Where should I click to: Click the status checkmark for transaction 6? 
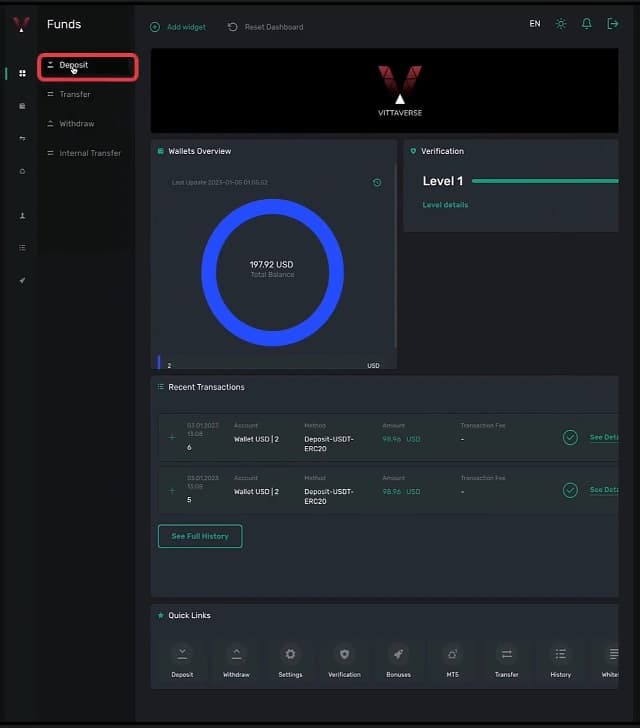coord(570,437)
